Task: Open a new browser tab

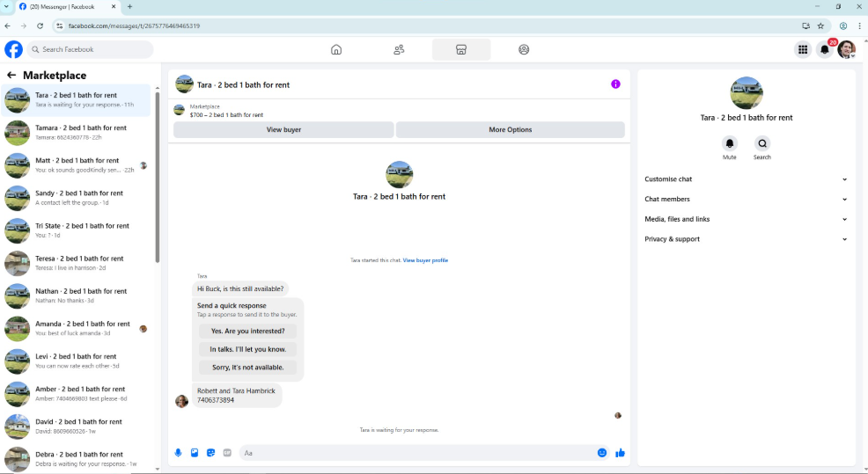Action: [129, 7]
